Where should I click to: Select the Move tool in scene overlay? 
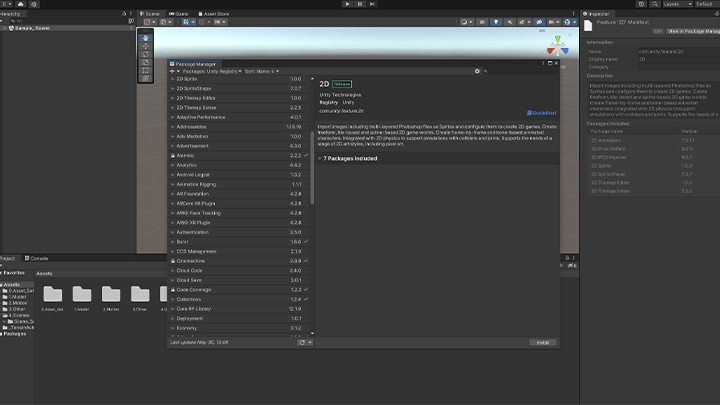[146, 46]
